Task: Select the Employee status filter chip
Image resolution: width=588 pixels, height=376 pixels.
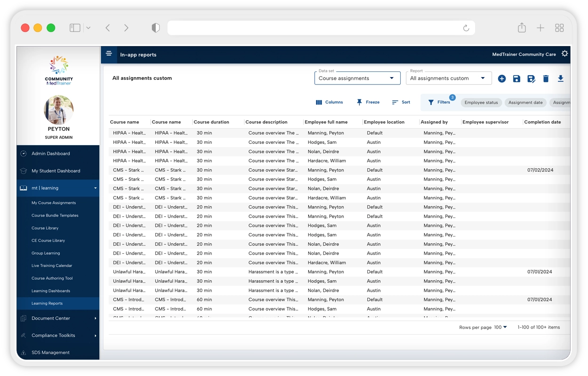Action: point(481,102)
